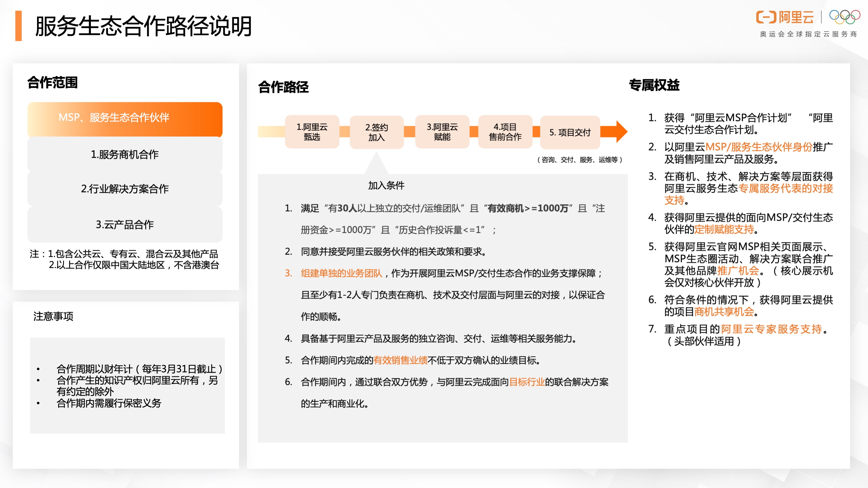Select the 1.阿里云甄选 step box

312,132
